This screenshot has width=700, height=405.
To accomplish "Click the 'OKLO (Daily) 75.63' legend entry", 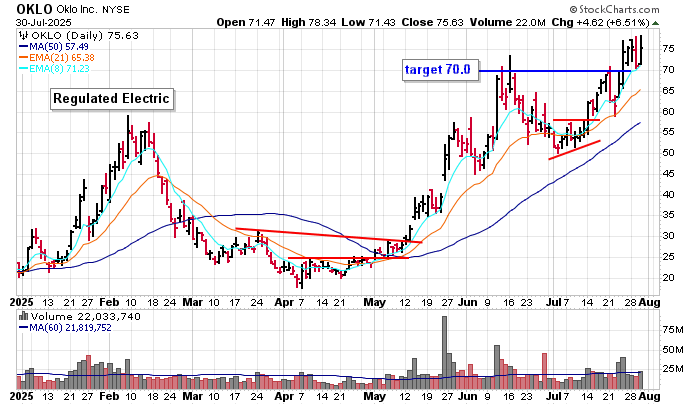I will coord(84,35).
